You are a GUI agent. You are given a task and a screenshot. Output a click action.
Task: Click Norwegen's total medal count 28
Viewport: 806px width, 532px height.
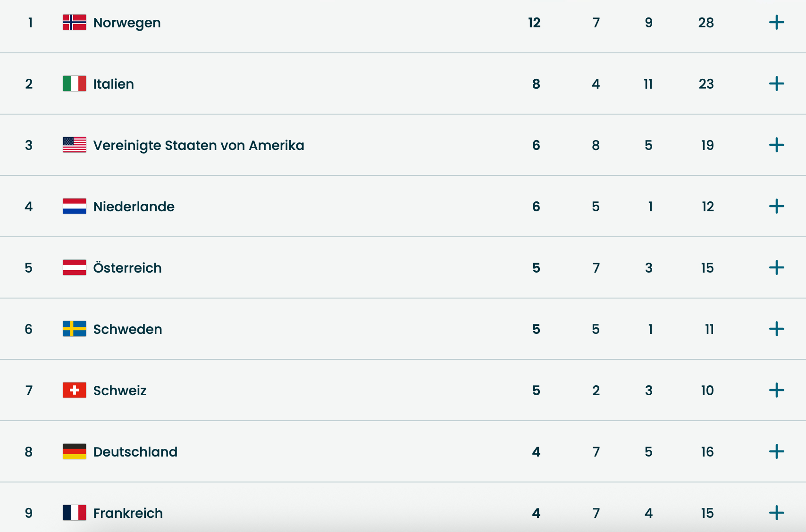click(706, 23)
